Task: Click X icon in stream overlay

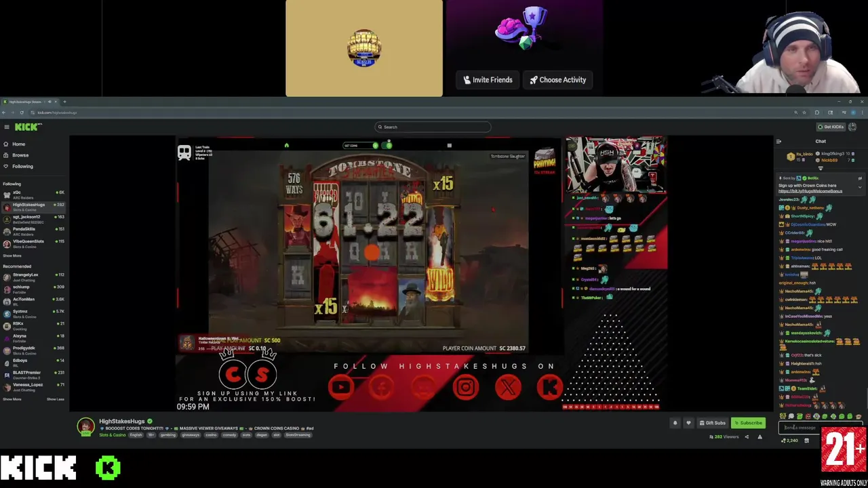Action: tap(508, 387)
